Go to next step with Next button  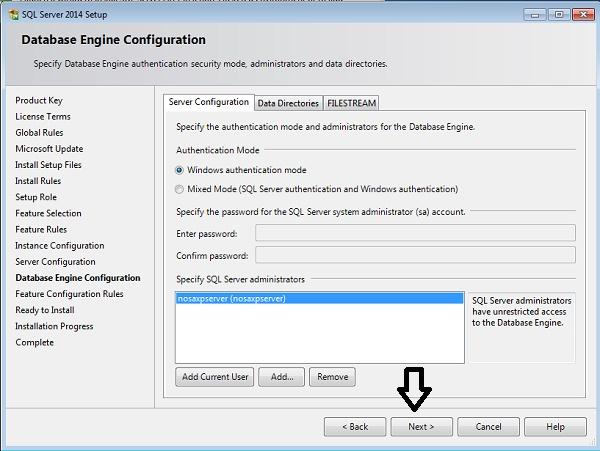[x=420, y=426]
